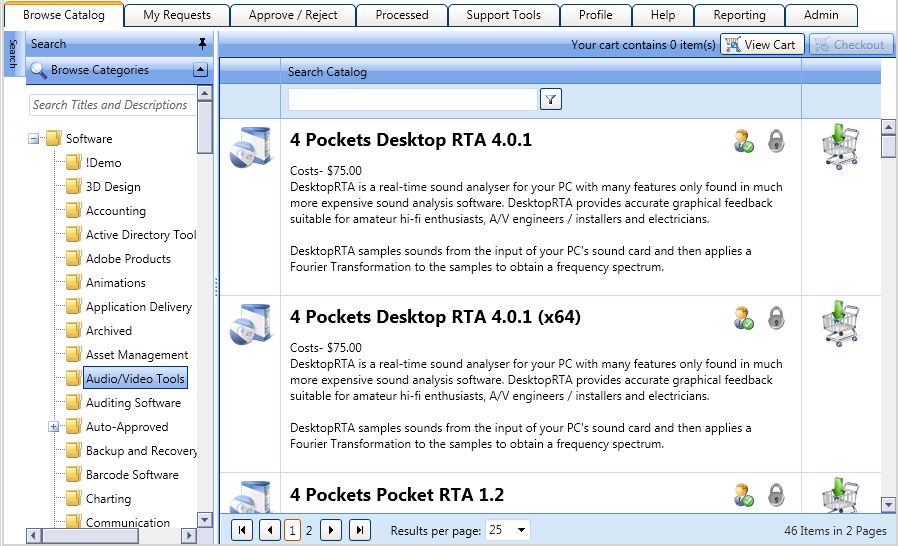Click the Search Catalog text box

(413, 99)
